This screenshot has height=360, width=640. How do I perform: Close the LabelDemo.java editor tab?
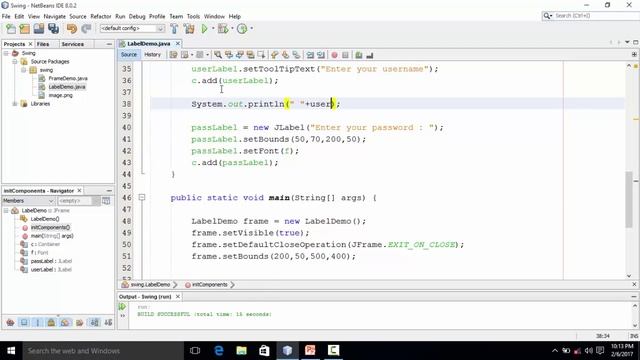[x=178, y=44]
